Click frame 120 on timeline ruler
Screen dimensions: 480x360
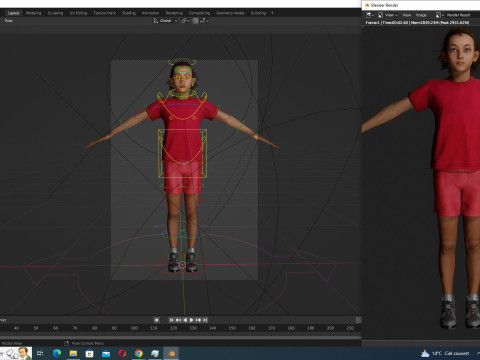pos(173,328)
